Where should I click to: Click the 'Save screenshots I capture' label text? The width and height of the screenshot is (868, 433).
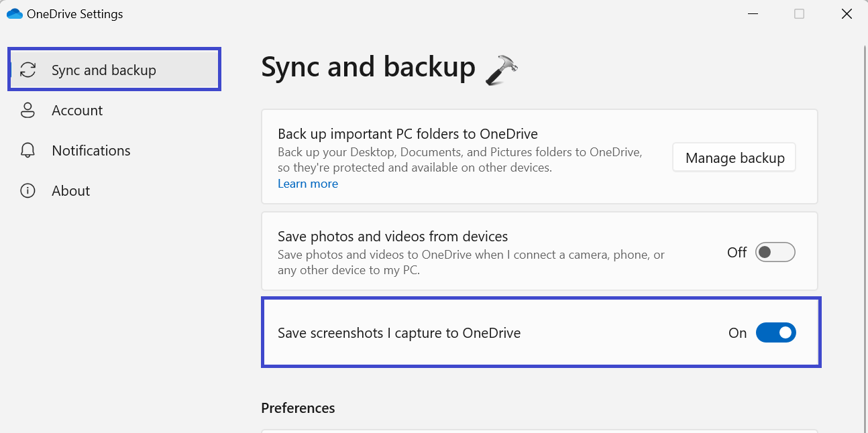click(399, 333)
